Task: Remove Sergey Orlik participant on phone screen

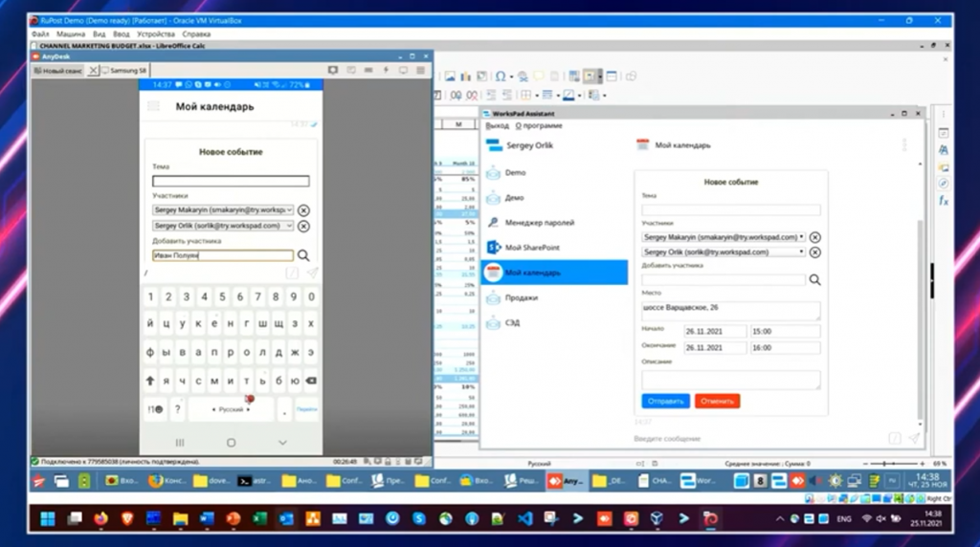Action: [303, 226]
